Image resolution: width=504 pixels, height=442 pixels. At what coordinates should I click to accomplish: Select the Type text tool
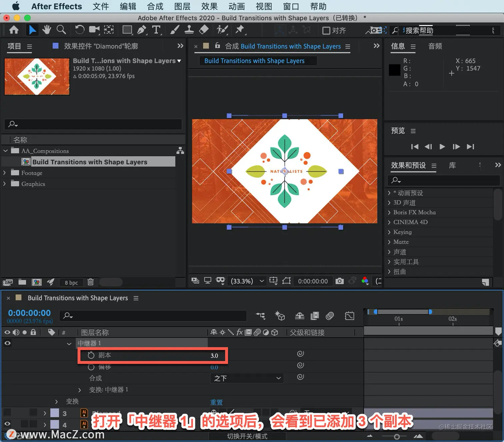tap(156, 30)
